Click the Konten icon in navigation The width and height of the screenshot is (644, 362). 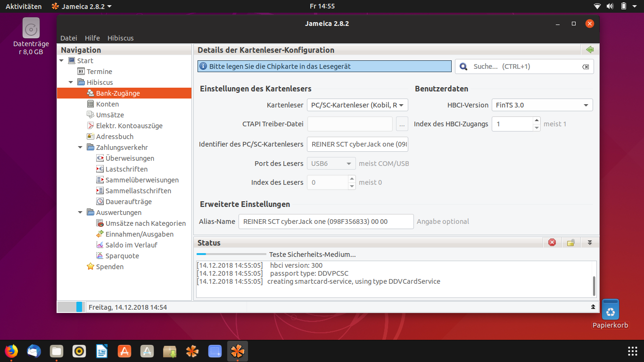pyautogui.click(x=91, y=104)
